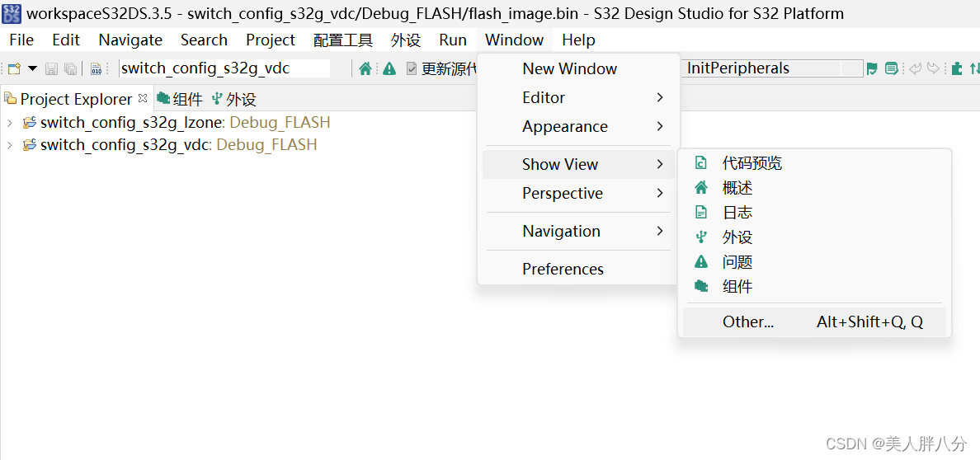Click the undo arrow toolbar icon
The height and width of the screenshot is (460, 980).
pos(916,68)
